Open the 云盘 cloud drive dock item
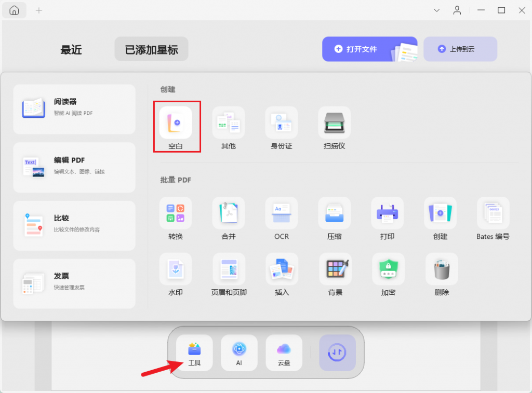Screen dimensions: 532x393 284,353
